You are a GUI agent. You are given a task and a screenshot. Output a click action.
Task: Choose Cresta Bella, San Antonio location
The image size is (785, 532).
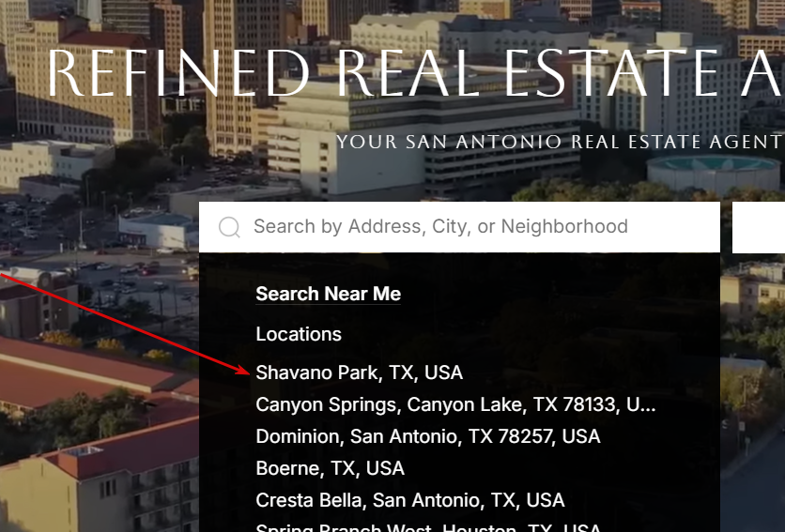tap(410, 500)
